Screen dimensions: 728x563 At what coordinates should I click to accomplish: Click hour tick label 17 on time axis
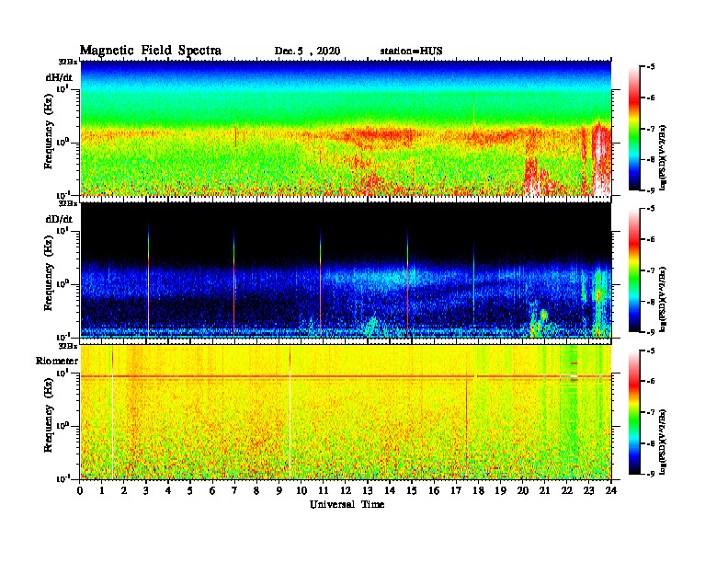click(x=456, y=490)
